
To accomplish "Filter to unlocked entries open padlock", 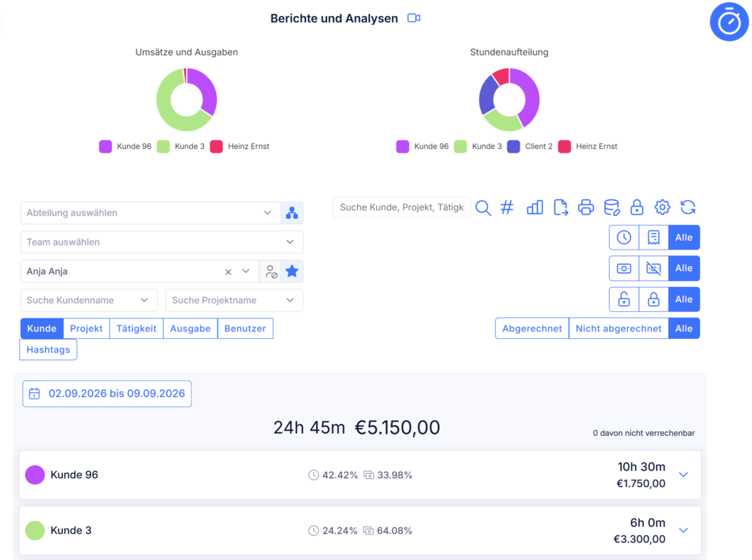I will coord(624,299).
